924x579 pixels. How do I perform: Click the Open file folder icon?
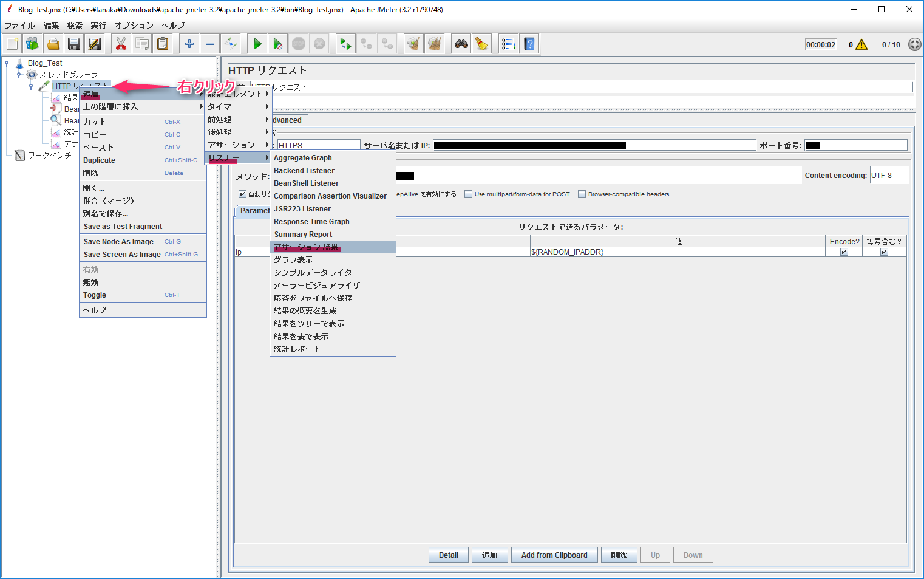click(x=53, y=44)
